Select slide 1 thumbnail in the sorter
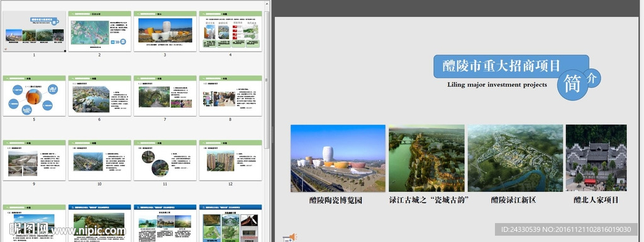This screenshot has height=242, width=644. pyautogui.click(x=34, y=32)
